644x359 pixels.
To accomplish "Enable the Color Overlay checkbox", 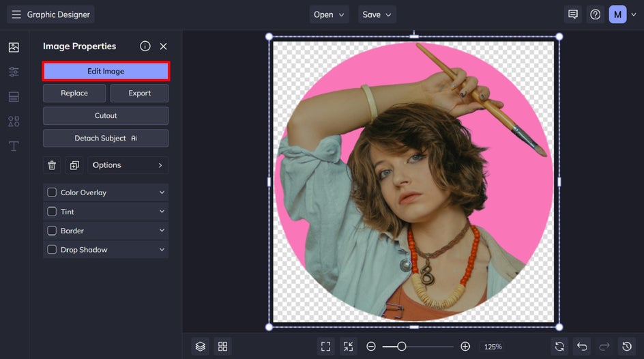I will click(x=52, y=192).
